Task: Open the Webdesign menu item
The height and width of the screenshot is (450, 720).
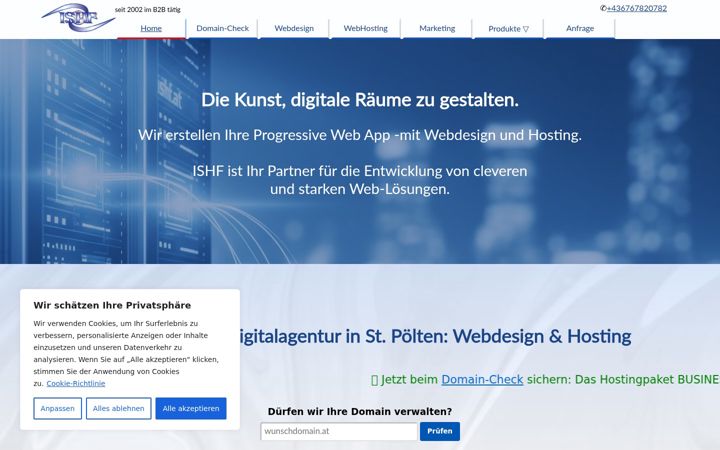Action: pos(294,28)
